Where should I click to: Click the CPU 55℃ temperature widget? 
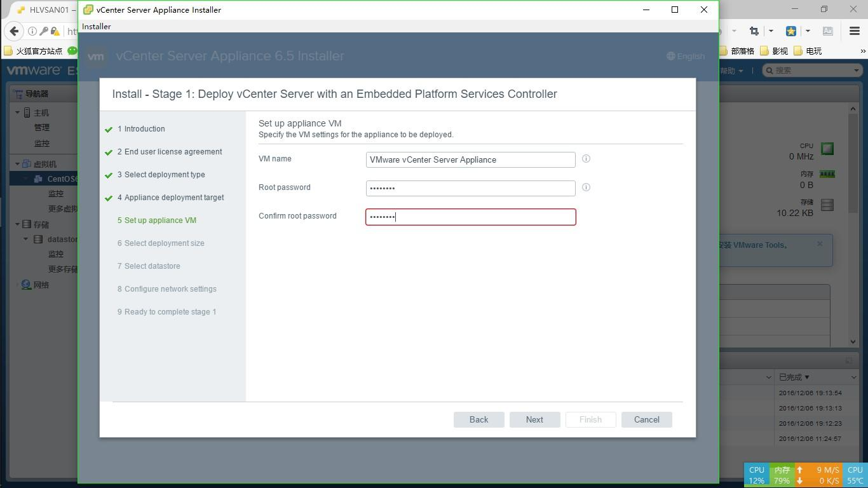pos(855,475)
